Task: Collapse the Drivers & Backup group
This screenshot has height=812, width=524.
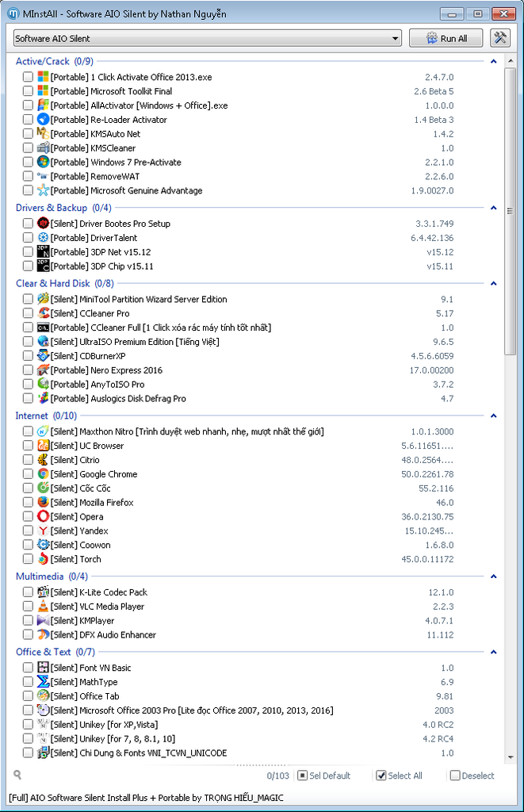Action: [x=493, y=209]
